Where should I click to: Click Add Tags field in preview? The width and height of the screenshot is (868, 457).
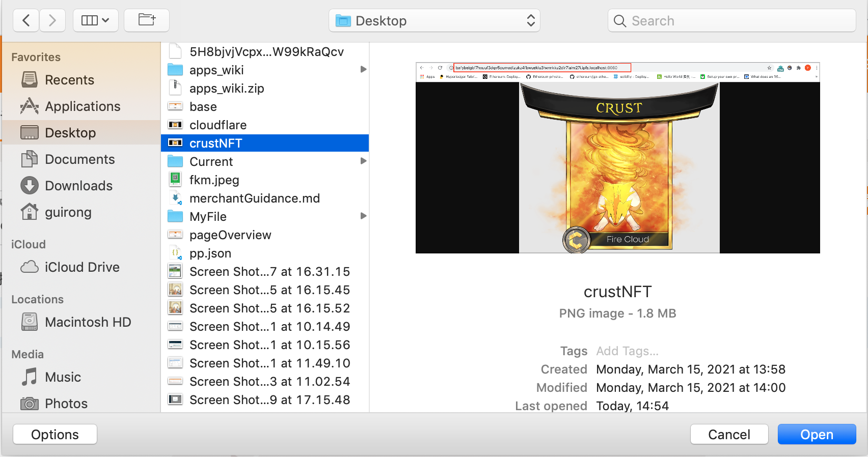click(x=627, y=351)
